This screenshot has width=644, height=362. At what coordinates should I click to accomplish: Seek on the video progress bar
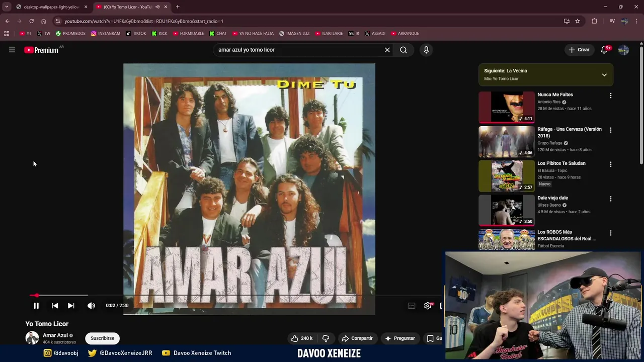click(236, 295)
